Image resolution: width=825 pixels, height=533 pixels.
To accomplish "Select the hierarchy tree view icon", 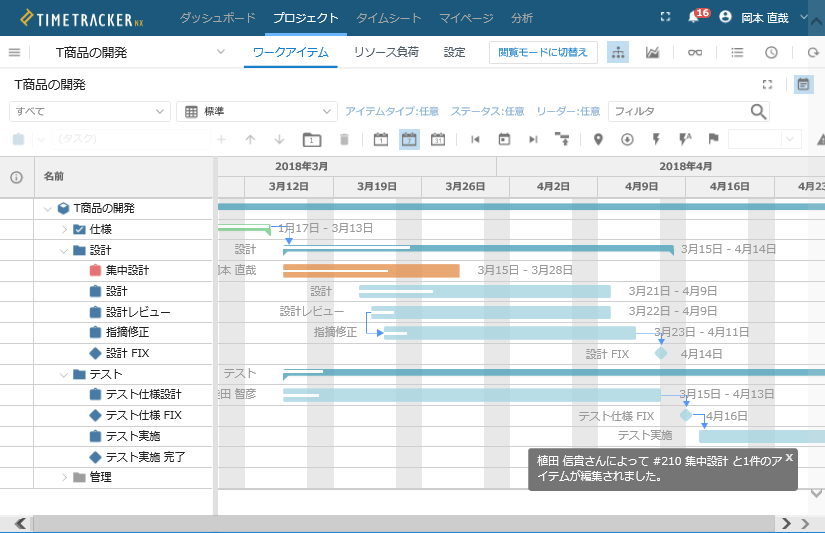I will [x=618, y=52].
